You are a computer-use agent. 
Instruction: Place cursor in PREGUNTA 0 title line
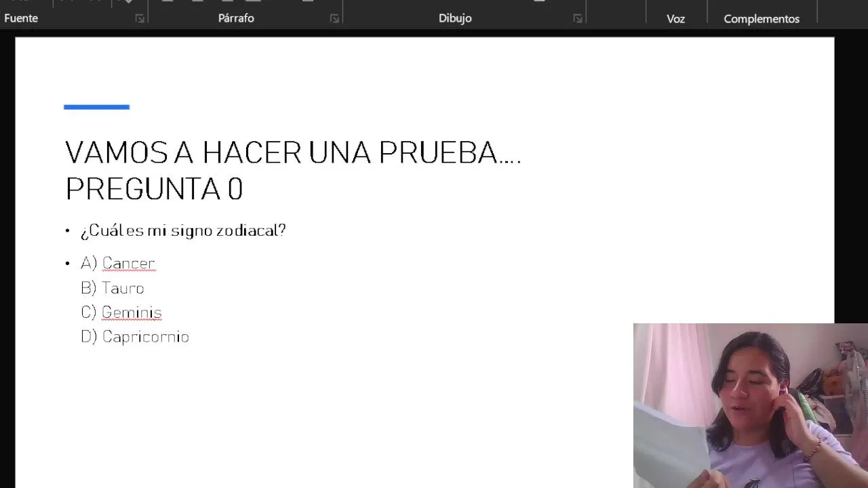154,188
